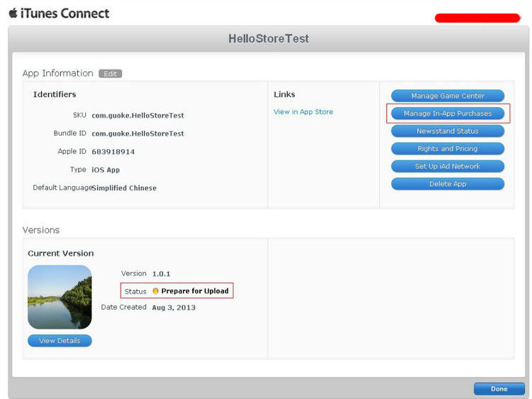
Task: Check Newsstand Status
Action: pyautogui.click(x=448, y=131)
